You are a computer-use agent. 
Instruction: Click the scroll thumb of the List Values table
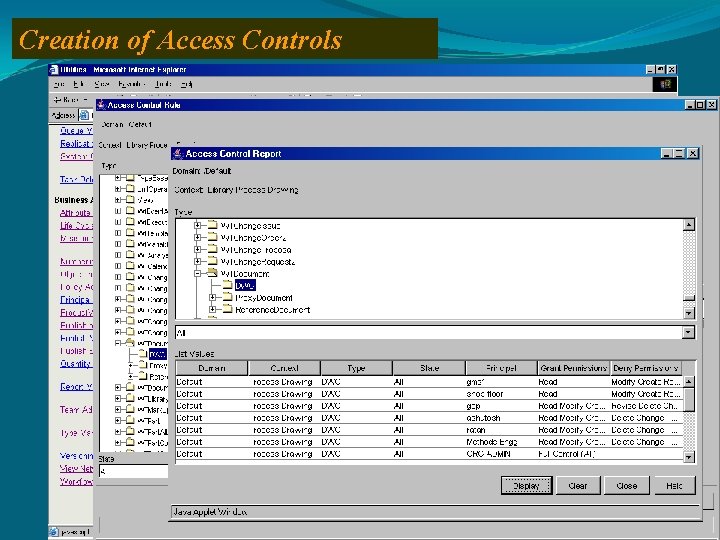688,399
